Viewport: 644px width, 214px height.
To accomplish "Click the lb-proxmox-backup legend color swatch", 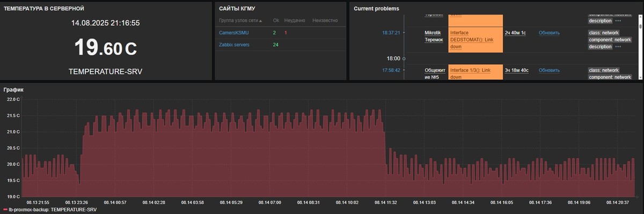I will [x=5, y=210].
